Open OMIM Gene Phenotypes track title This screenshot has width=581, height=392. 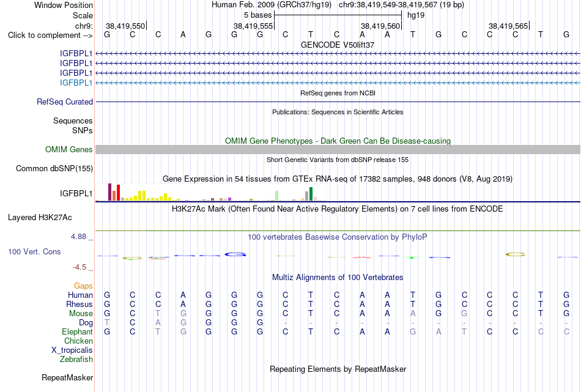(x=338, y=141)
